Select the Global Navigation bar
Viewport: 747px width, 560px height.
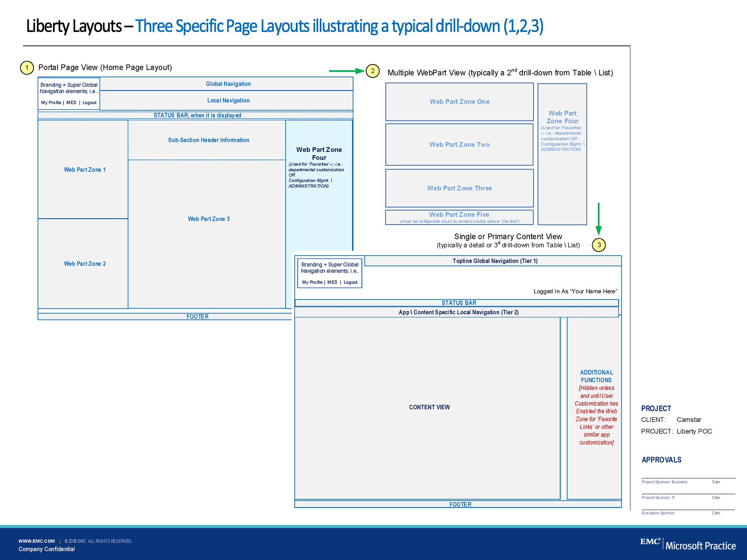coord(228,84)
